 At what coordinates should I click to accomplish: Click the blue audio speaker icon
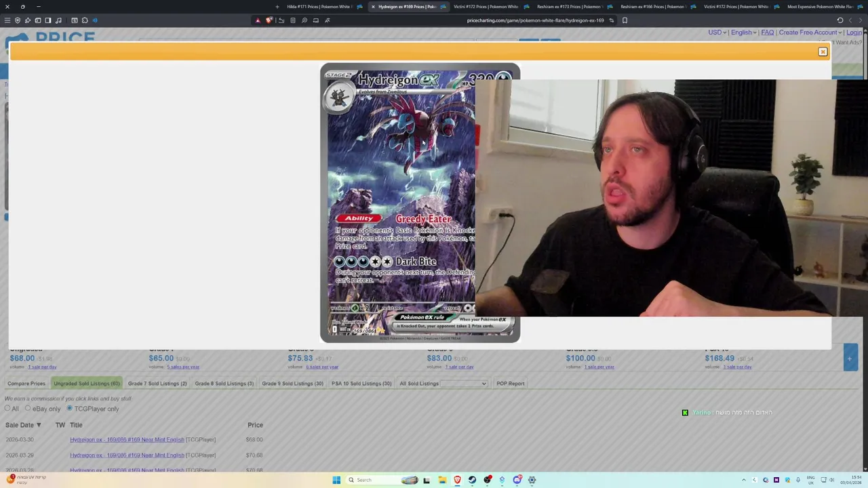[94, 20]
